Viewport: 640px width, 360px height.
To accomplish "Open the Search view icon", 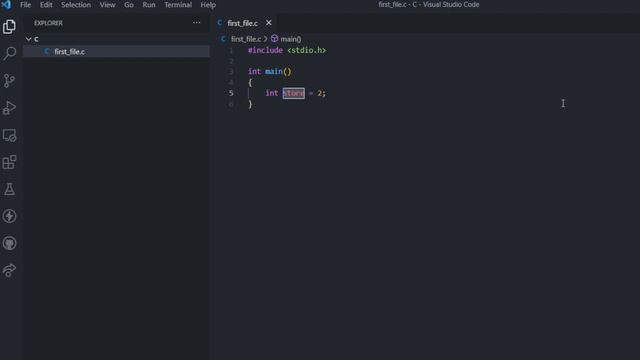I will click(x=9, y=53).
